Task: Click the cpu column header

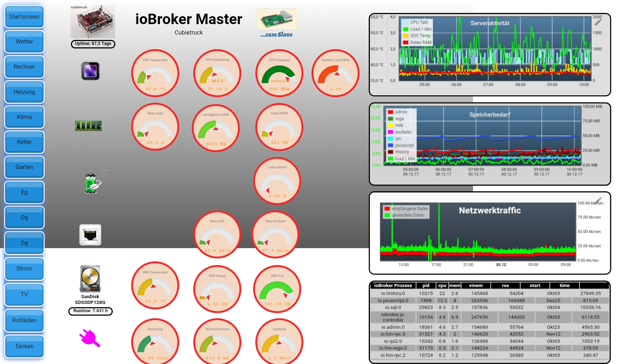Action: pyautogui.click(x=442, y=285)
